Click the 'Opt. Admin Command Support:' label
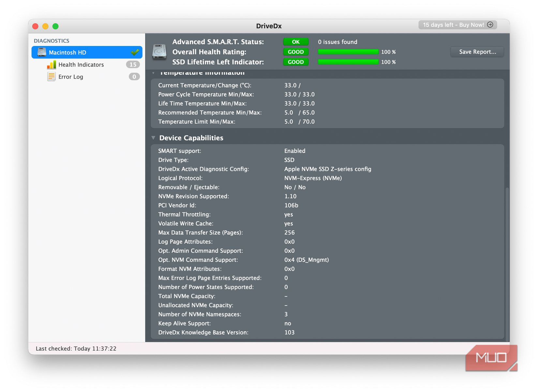 coord(201,251)
